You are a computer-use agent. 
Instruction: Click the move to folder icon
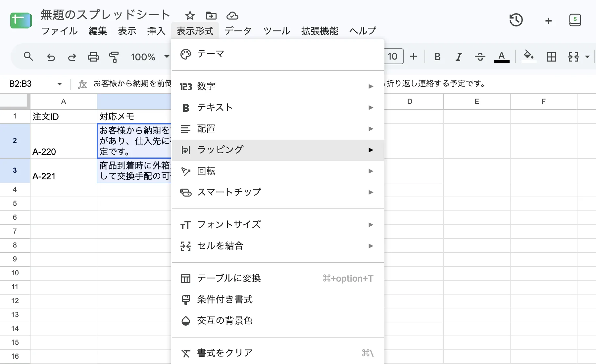click(211, 16)
